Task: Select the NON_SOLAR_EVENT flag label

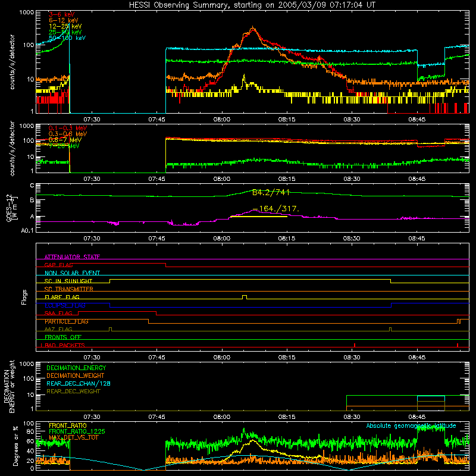Action: click(72, 273)
